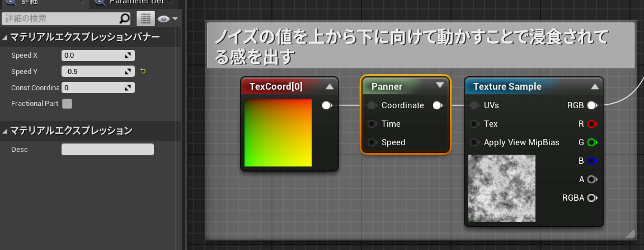Click the Const Coordinate property label
This screenshot has width=644, height=250.
[35, 87]
